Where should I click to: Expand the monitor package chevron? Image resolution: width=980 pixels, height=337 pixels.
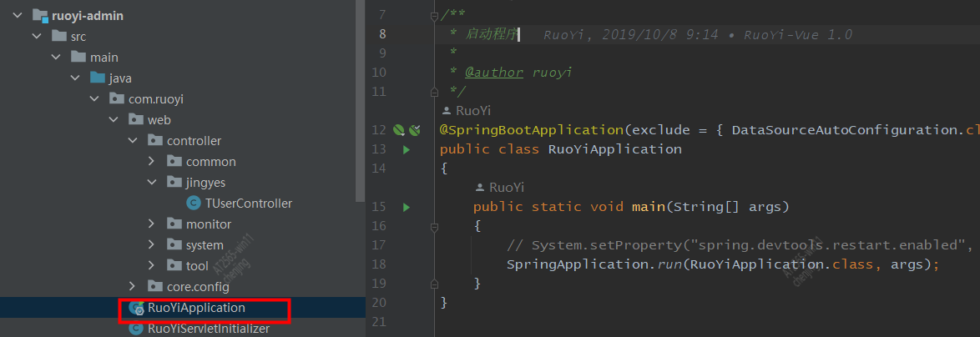coord(152,224)
